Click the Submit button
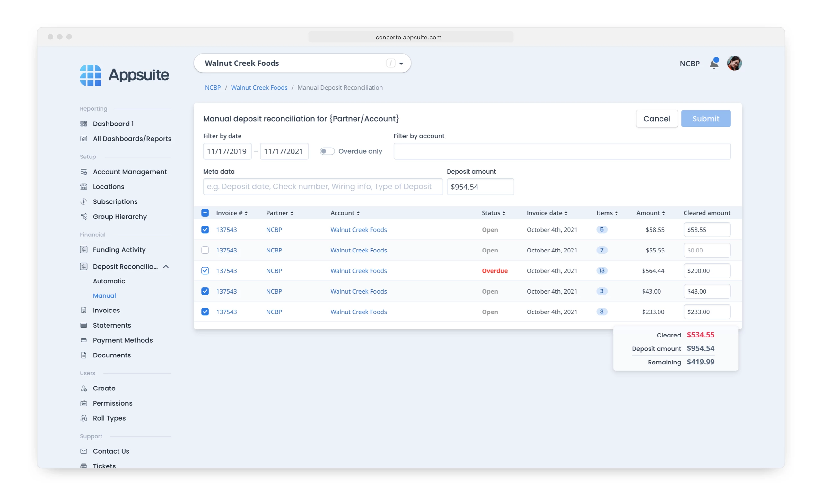 tap(705, 119)
